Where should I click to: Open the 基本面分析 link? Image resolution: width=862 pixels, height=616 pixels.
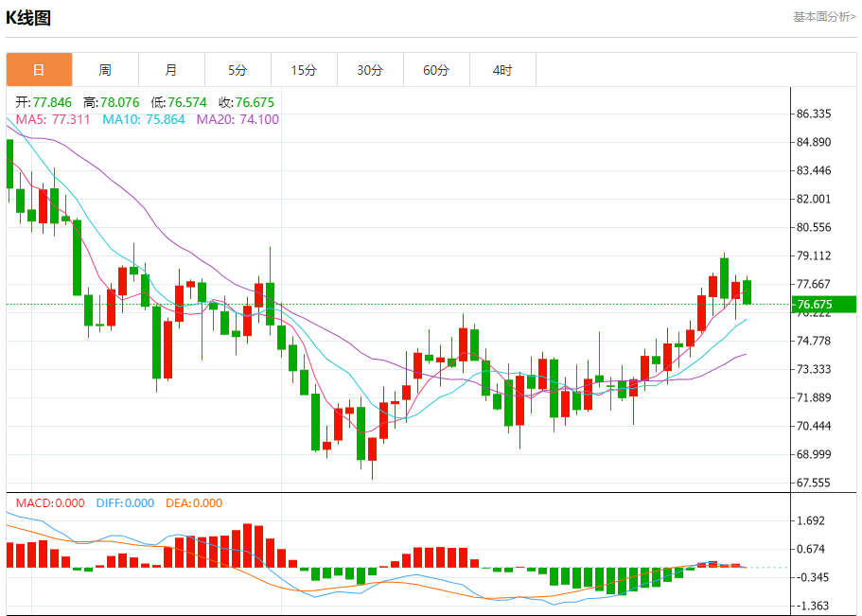[824, 17]
